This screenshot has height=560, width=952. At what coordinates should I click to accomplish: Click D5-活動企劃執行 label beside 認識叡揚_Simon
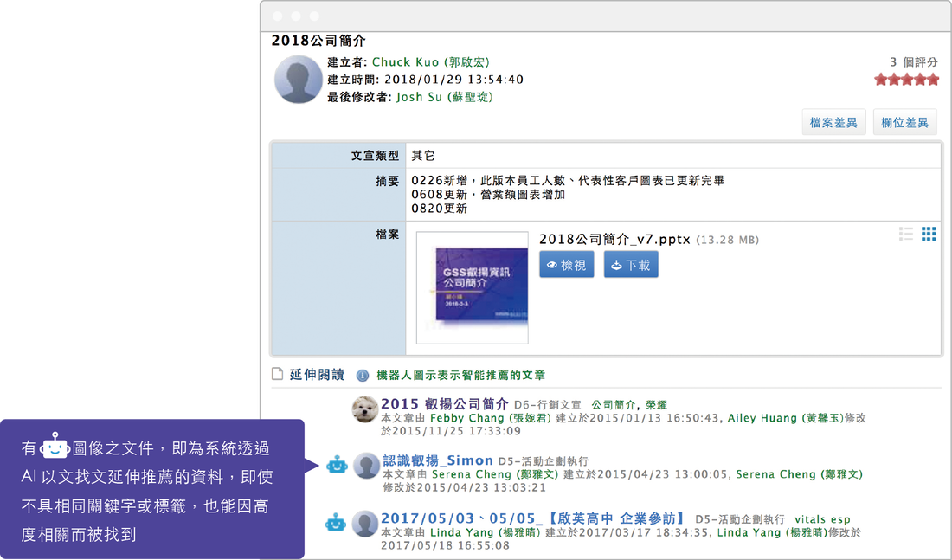(544, 461)
